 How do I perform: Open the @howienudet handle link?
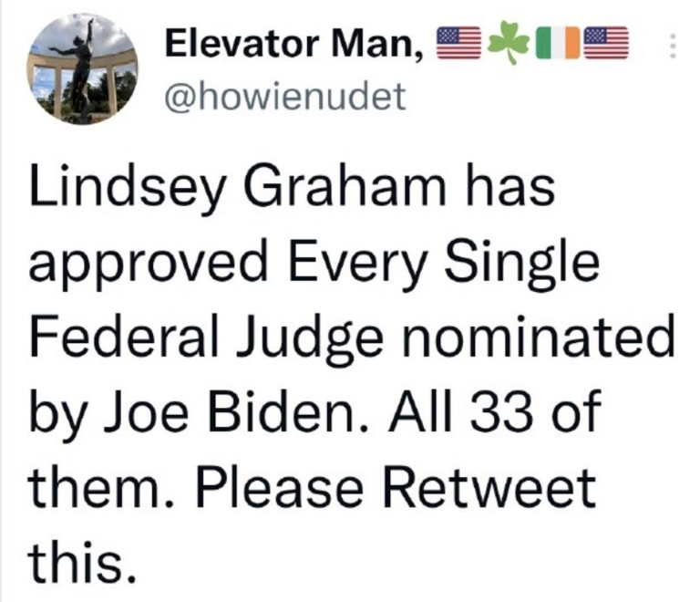(x=284, y=96)
